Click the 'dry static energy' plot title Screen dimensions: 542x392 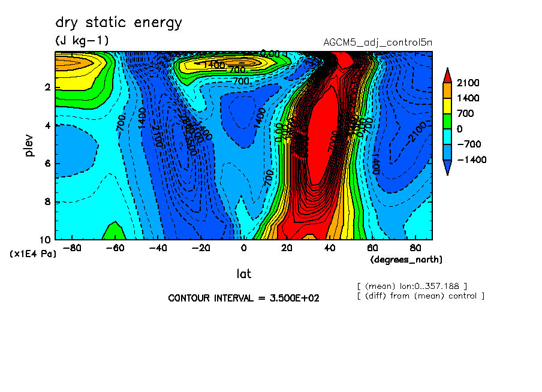tap(119, 23)
